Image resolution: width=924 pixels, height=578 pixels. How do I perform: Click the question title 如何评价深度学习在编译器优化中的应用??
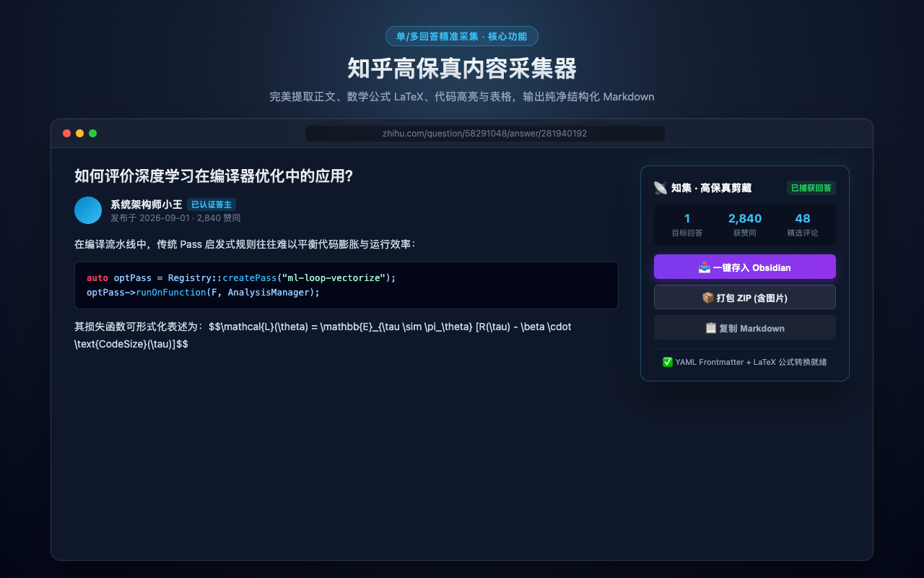click(214, 176)
